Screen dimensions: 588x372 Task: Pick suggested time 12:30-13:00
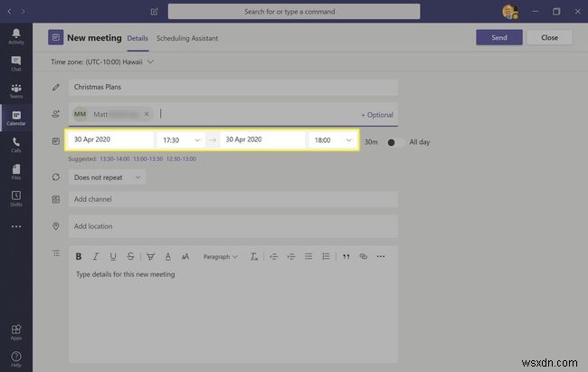[x=181, y=158]
